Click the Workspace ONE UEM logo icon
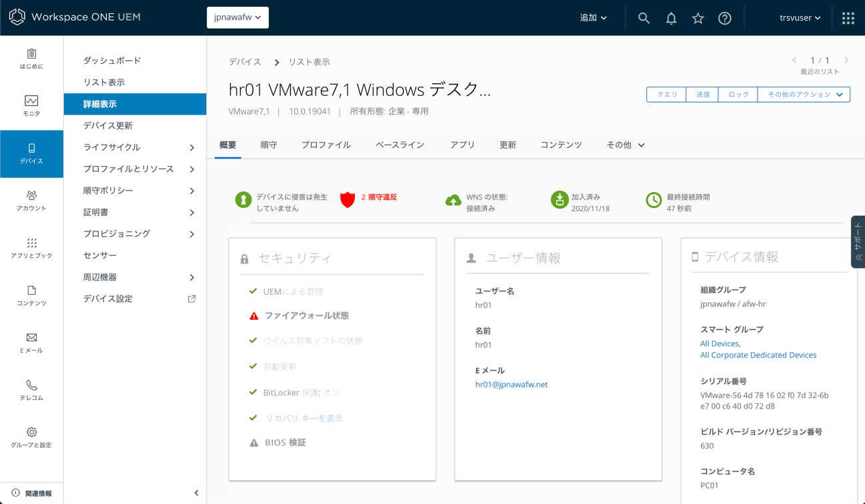The height and width of the screenshot is (504, 865). tap(17, 17)
